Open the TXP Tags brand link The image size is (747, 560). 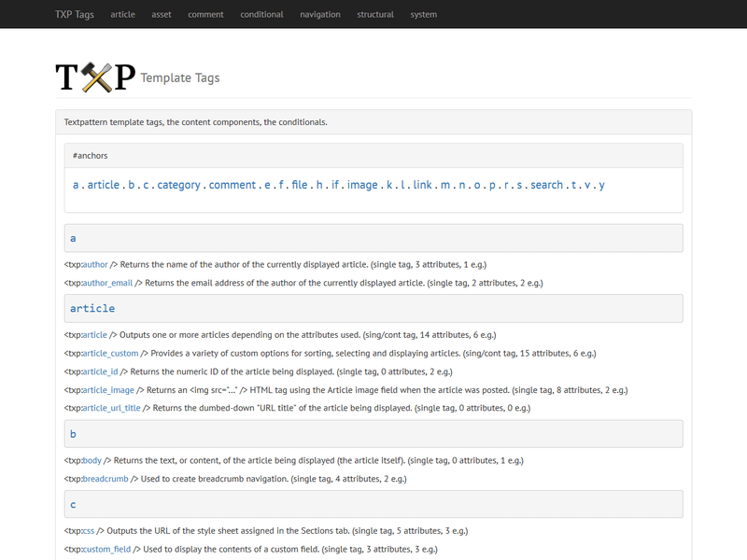(x=75, y=14)
